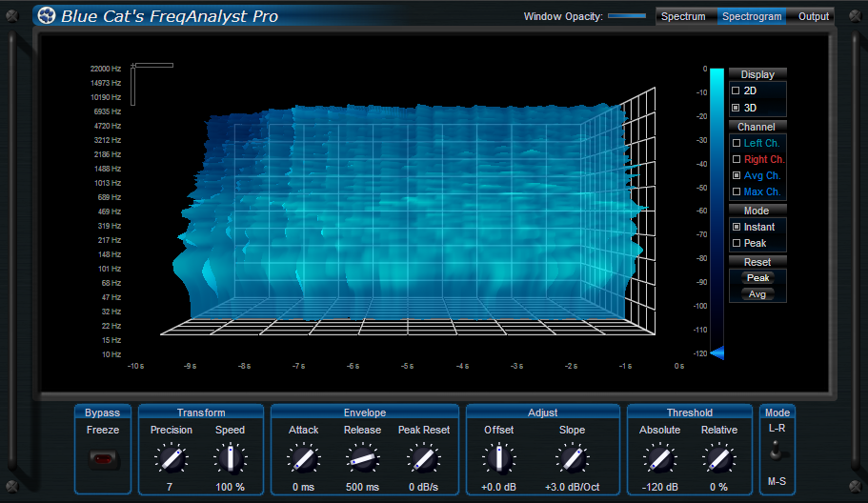
Task: Click the Reset Avg button
Action: tap(757, 294)
